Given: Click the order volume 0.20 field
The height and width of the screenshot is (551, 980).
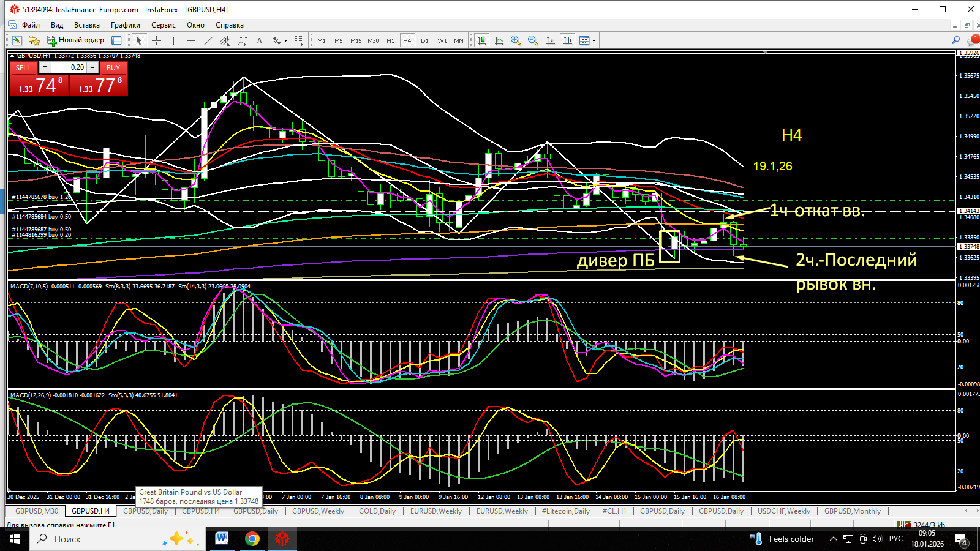Looking at the screenshot, I should click(x=69, y=67).
